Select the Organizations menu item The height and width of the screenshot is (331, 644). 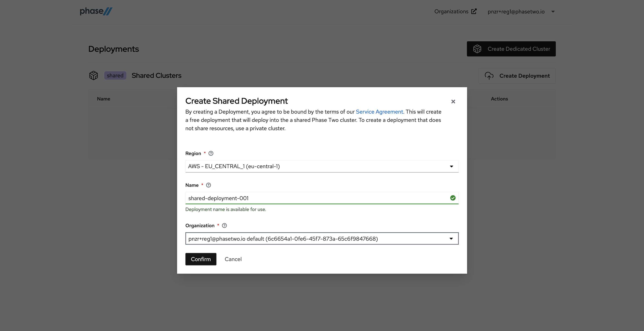click(451, 11)
